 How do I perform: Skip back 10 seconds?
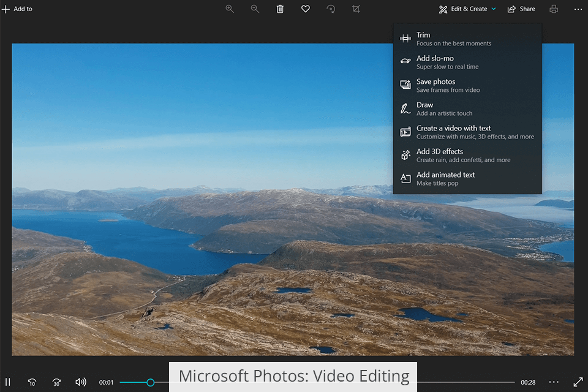pyautogui.click(x=32, y=382)
